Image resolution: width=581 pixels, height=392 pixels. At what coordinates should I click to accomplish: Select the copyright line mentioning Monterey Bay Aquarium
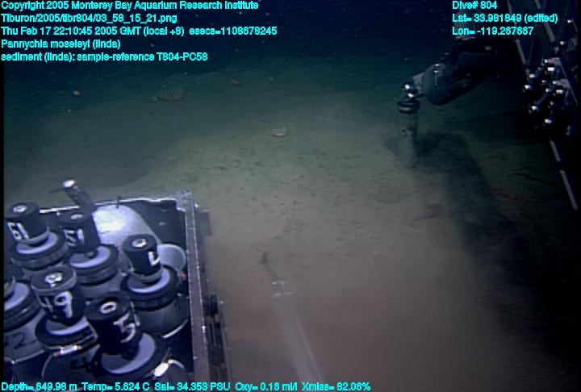click(x=129, y=6)
